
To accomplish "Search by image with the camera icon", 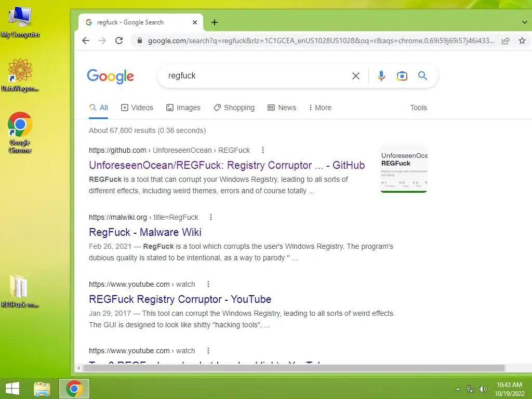I will coord(402,76).
